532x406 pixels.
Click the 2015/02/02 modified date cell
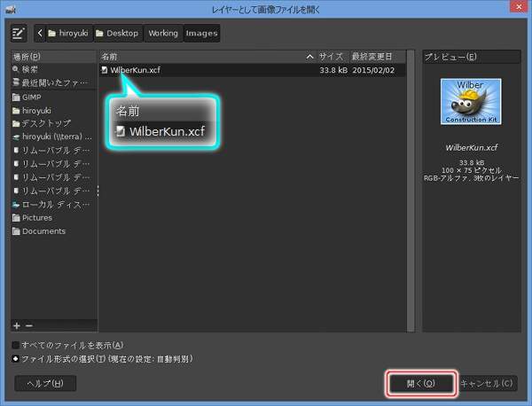tap(373, 70)
